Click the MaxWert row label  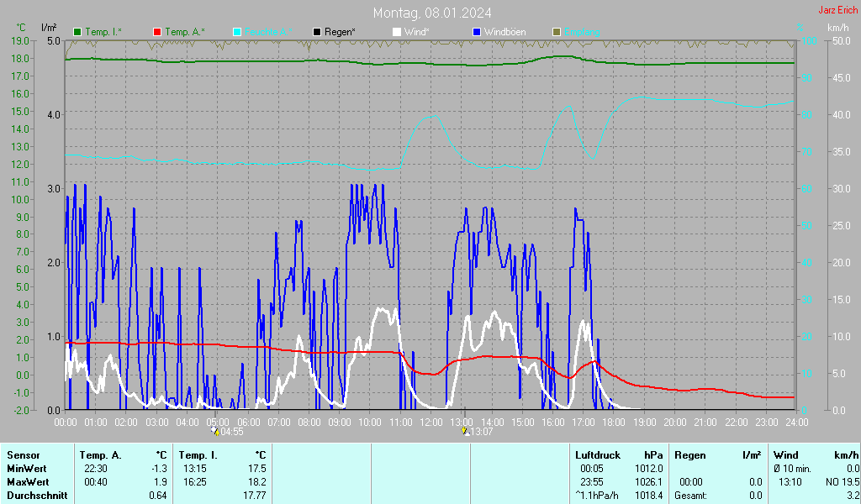(x=26, y=481)
